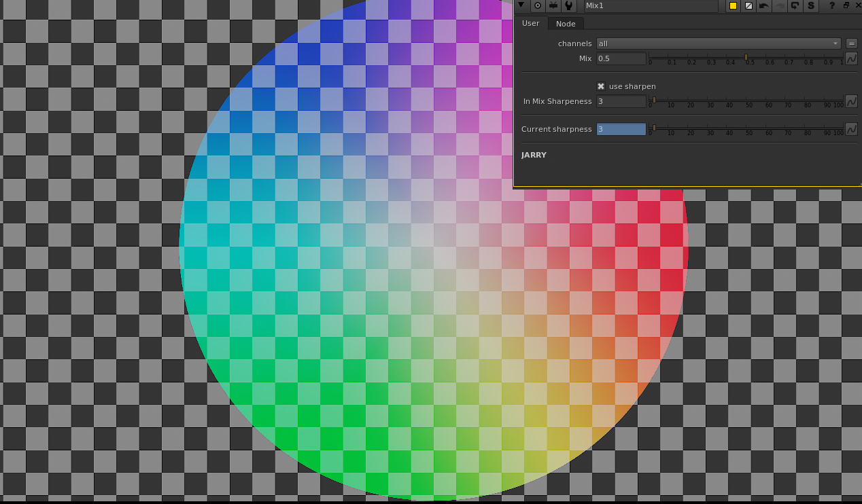The height and width of the screenshot is (504, 862).
Task: Click the show-in-viewer icon beside wrench
Action: [553, 5]
